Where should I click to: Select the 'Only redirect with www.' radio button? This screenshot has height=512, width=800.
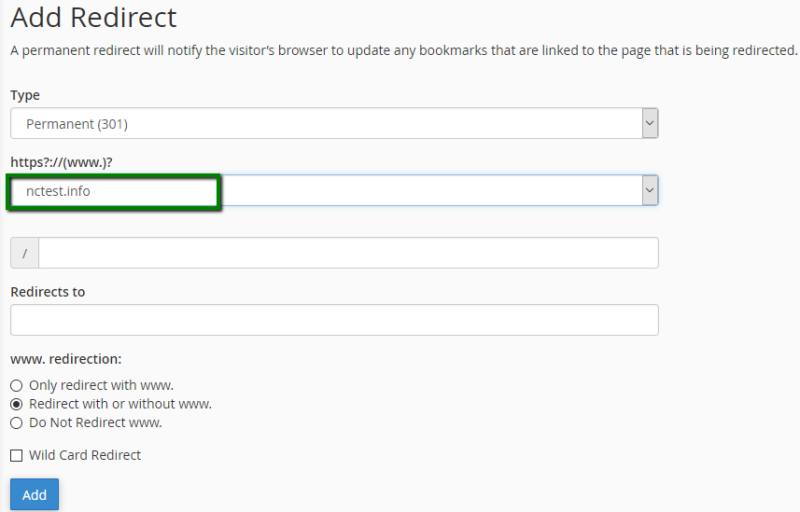pos(16,385)
